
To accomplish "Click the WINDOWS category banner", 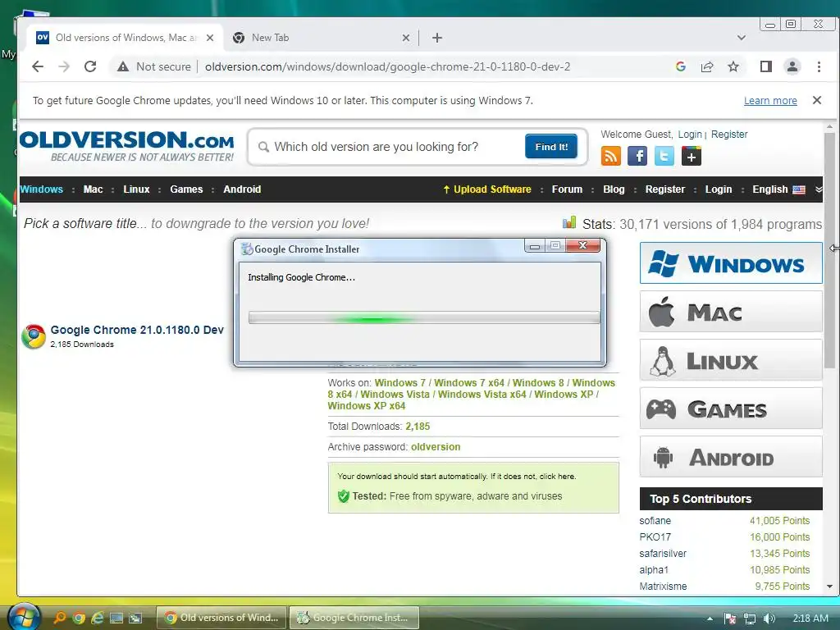I will 731,263.
